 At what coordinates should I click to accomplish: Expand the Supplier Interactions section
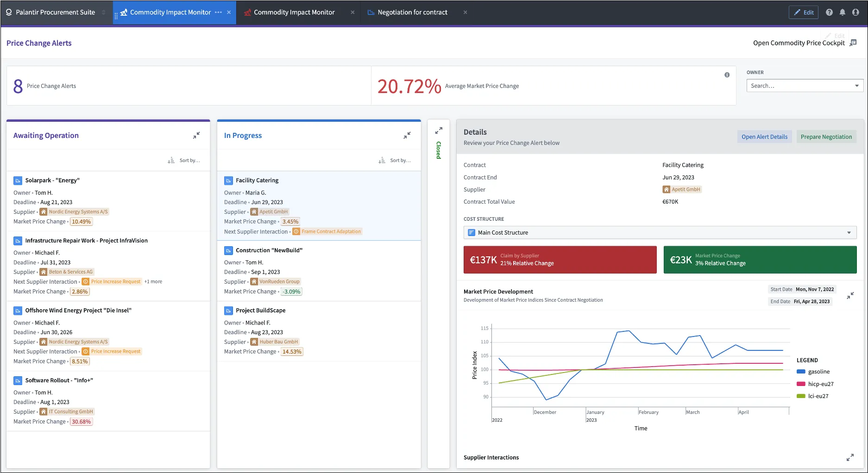coord(850,457)
